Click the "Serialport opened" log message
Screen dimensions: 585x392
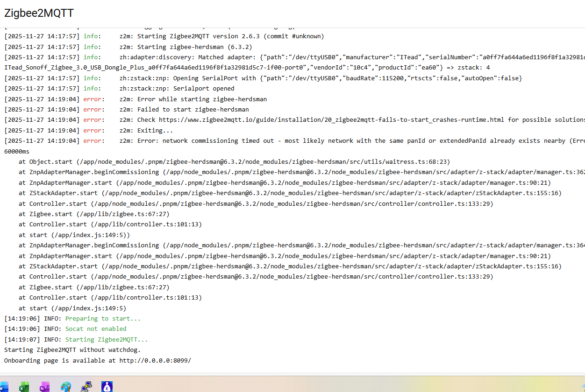pyautogui.click(x=204, y=89)
